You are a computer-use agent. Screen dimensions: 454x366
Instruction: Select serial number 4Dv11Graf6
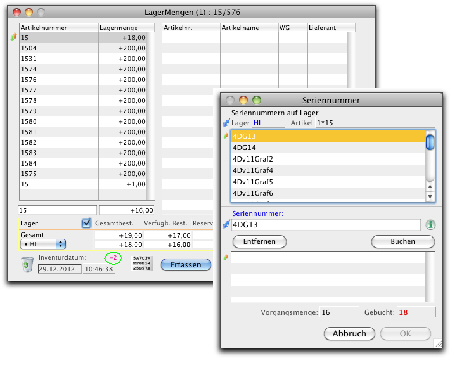[x=328, y=193]
